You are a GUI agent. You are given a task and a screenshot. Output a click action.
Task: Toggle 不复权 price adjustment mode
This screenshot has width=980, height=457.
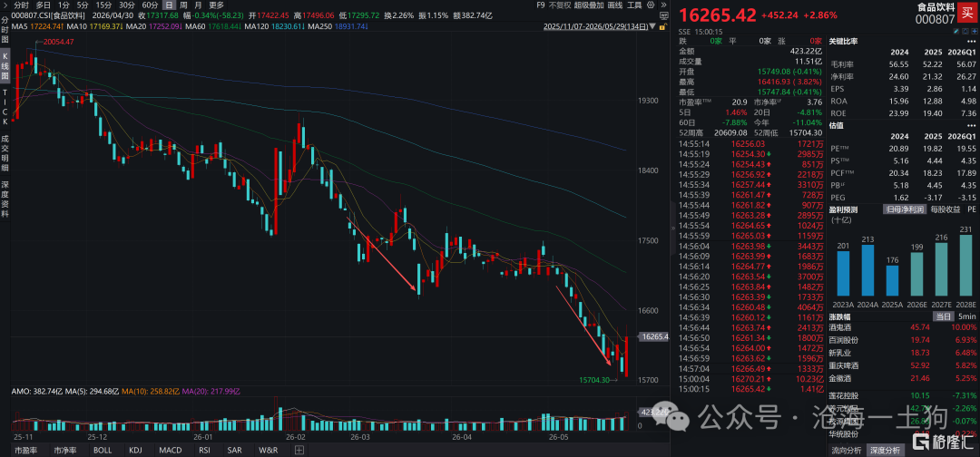pos(560,5)
